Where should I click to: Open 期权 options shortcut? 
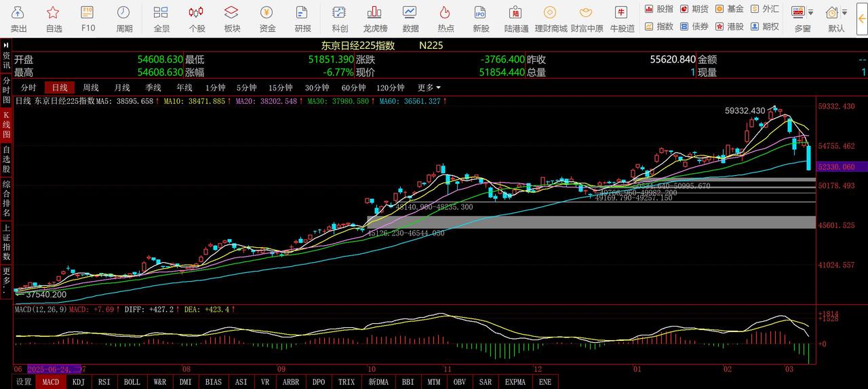tap(765, 26)
